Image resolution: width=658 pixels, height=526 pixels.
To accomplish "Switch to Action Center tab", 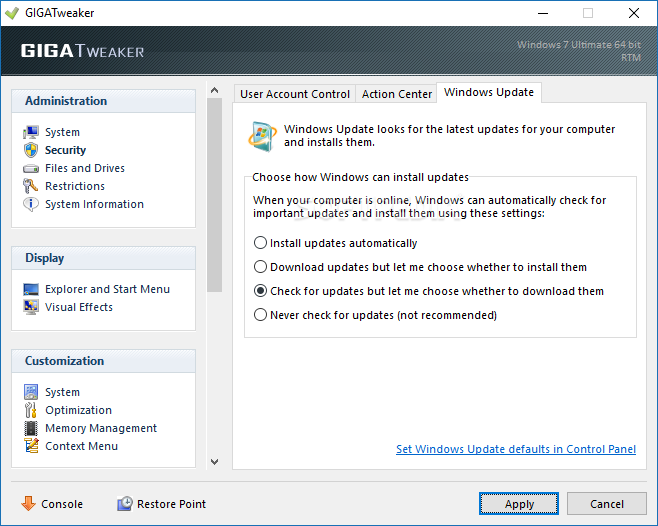I will pos(397,94).
